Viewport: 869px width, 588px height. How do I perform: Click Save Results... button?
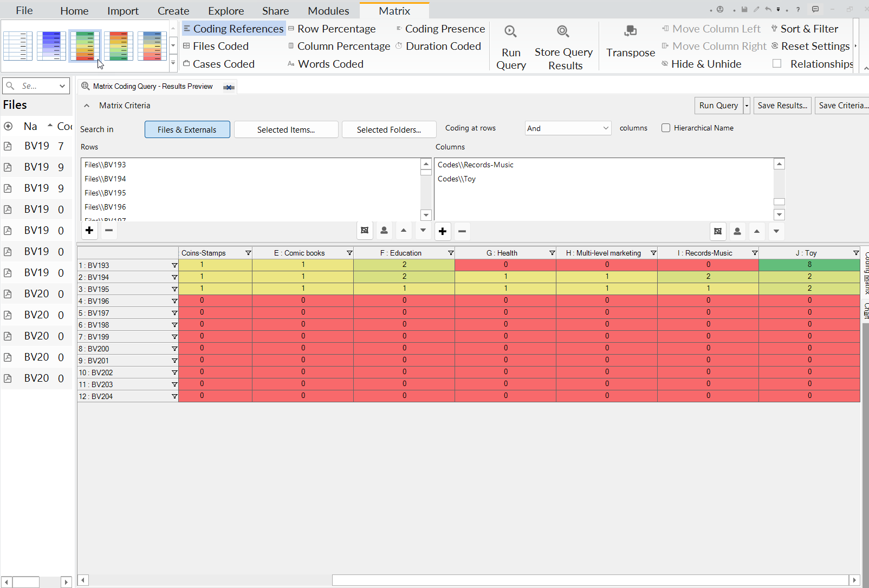pos(782,106)
